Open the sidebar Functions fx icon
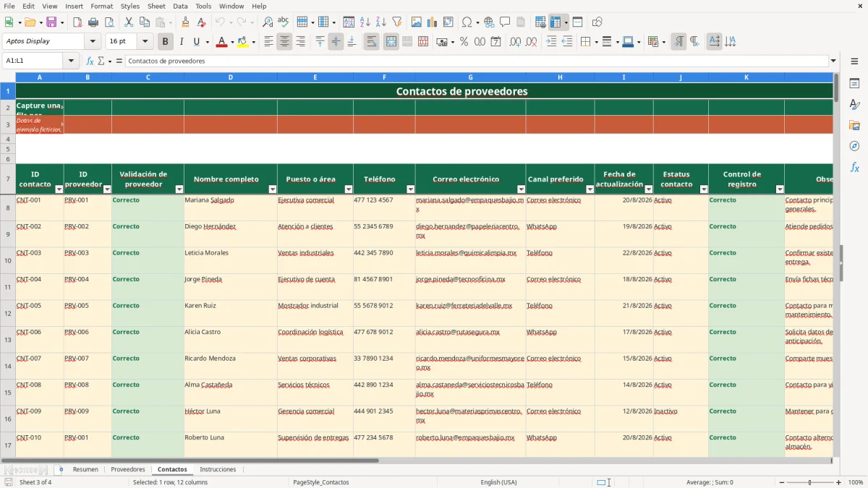868x488 pixels. point(854,167)
